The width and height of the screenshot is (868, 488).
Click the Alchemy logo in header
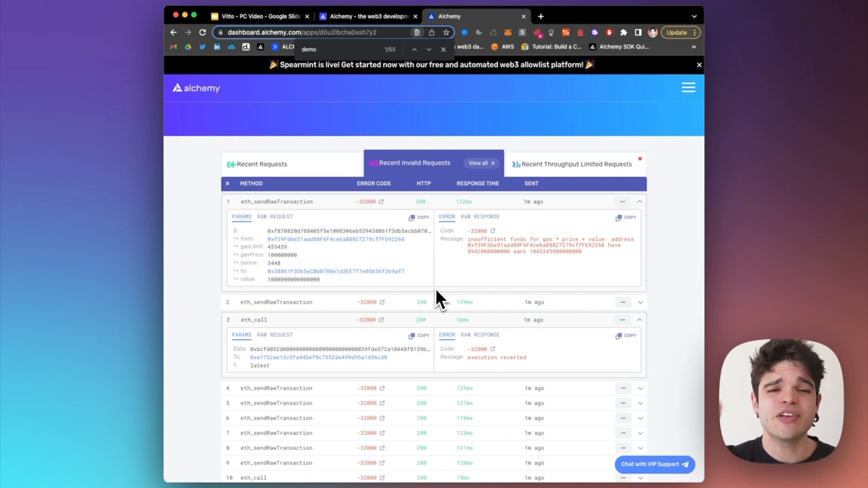click(196, 88)
